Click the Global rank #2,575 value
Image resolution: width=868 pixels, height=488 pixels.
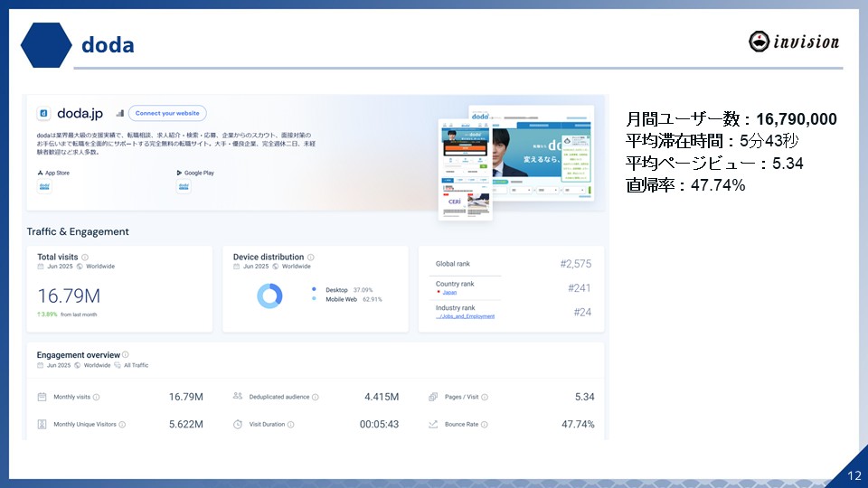tap(576, 264)
